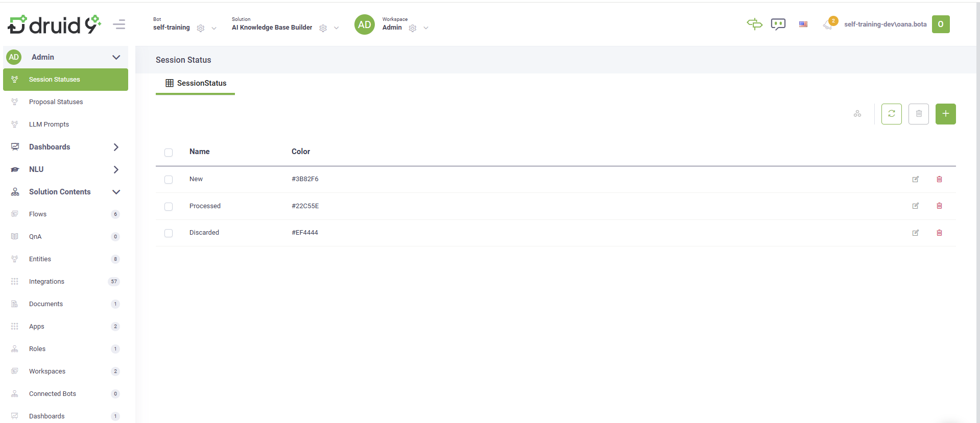Select the SessionStatus tab
980x423 pixels.
coord(196,83)
